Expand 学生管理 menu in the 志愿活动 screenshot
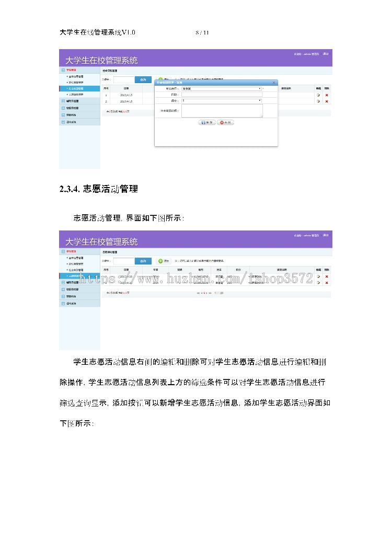The width and height of the screenshot is (392, 554). (79, 251)
